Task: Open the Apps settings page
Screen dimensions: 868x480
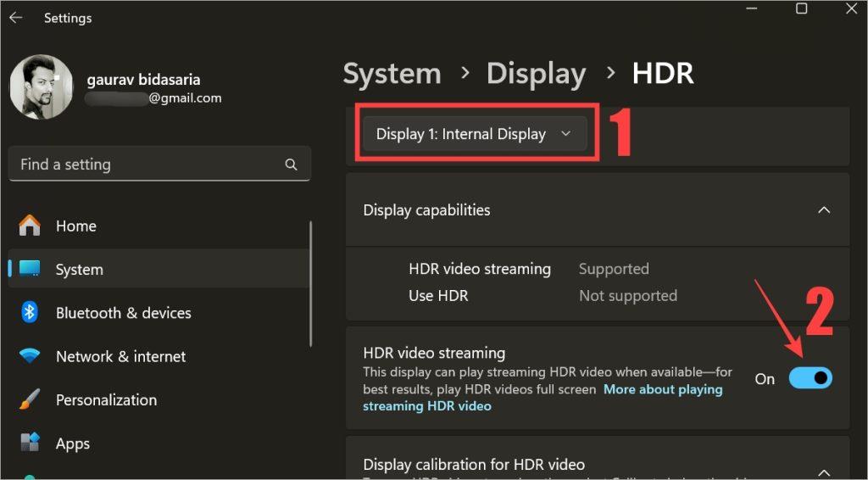Action: (159, 443)
